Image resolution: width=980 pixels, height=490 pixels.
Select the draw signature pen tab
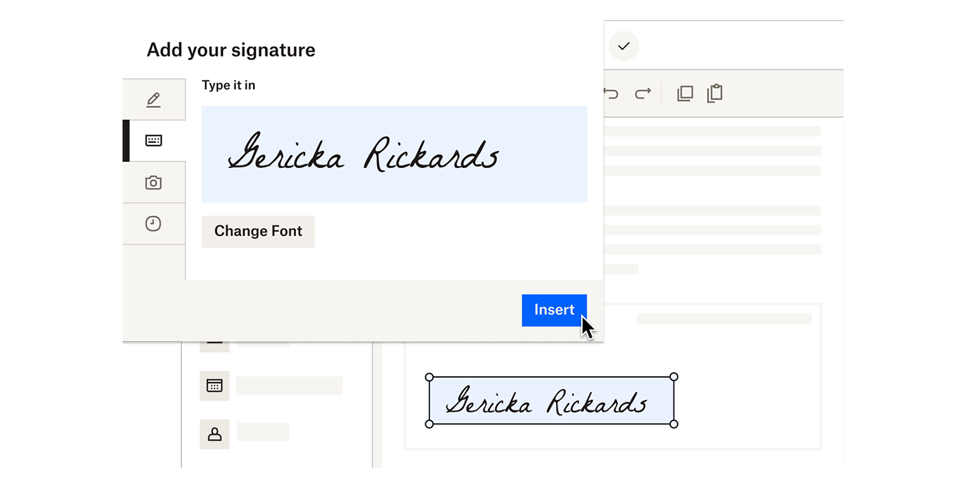point(153,100)
